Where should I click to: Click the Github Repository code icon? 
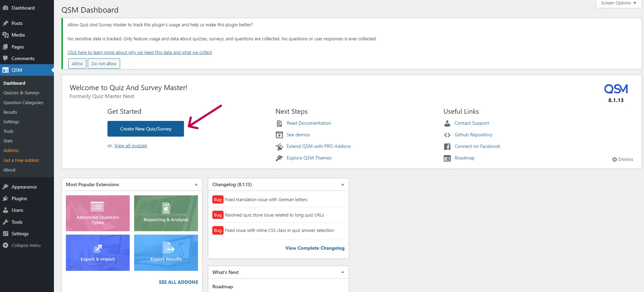point(447,135)
